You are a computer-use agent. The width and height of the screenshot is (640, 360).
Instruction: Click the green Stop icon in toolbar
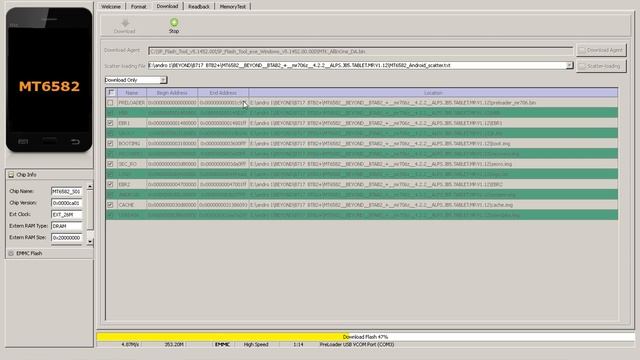coord(174,22)
